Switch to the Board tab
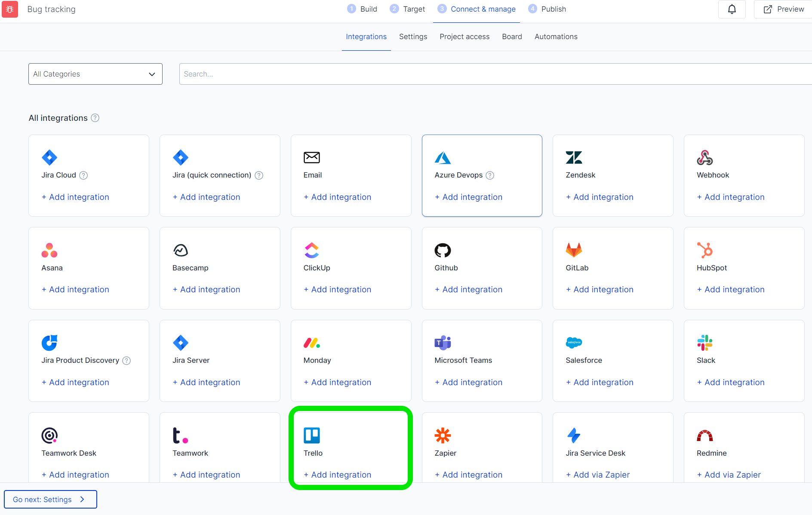This screenshot has height=515, width=812. (512, 37)
